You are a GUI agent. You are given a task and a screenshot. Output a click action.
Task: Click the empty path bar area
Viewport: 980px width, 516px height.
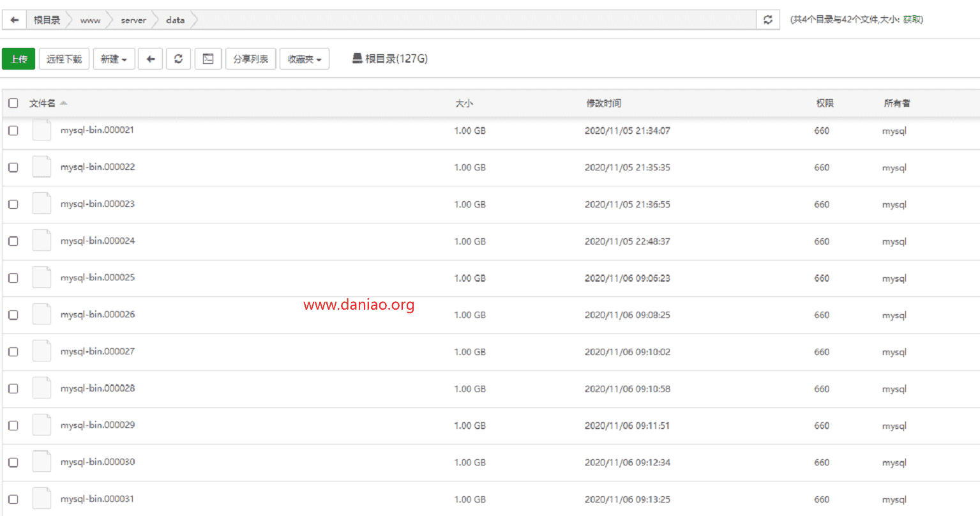pyautogui.click(x=476, y=20)
